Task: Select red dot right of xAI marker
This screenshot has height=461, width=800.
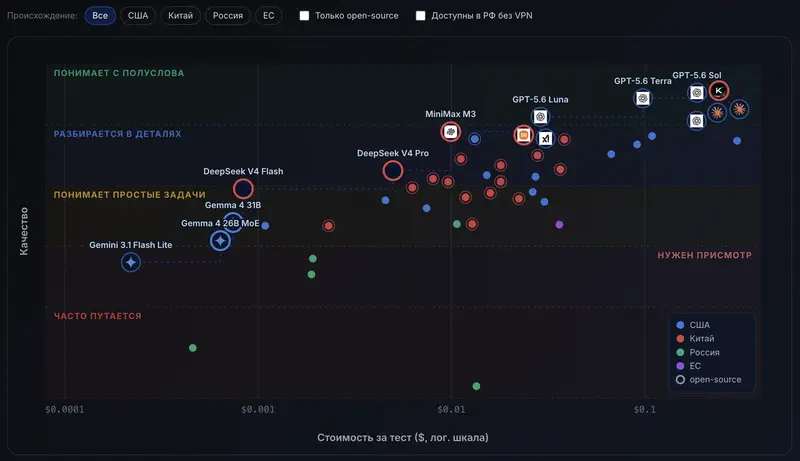Action: click(x=564, y=139)
